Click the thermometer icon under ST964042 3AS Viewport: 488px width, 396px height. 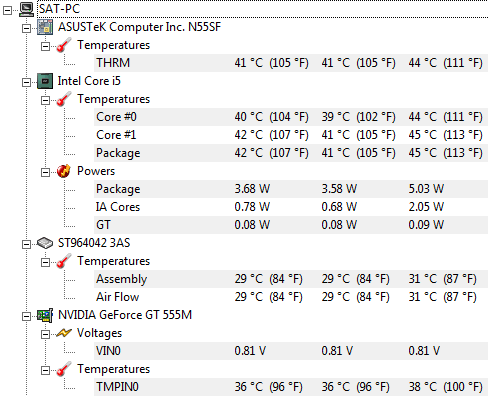(x=64, y=261)
